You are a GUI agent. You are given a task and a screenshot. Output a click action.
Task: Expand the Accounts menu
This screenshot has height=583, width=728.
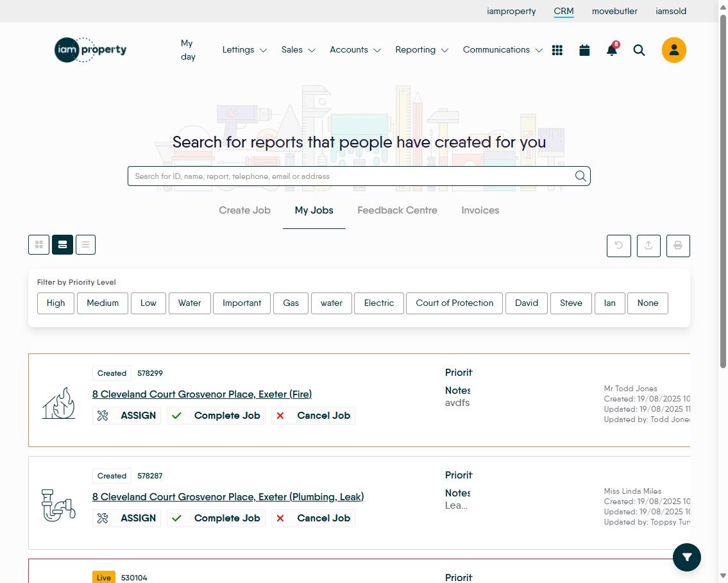coord(355,49)
